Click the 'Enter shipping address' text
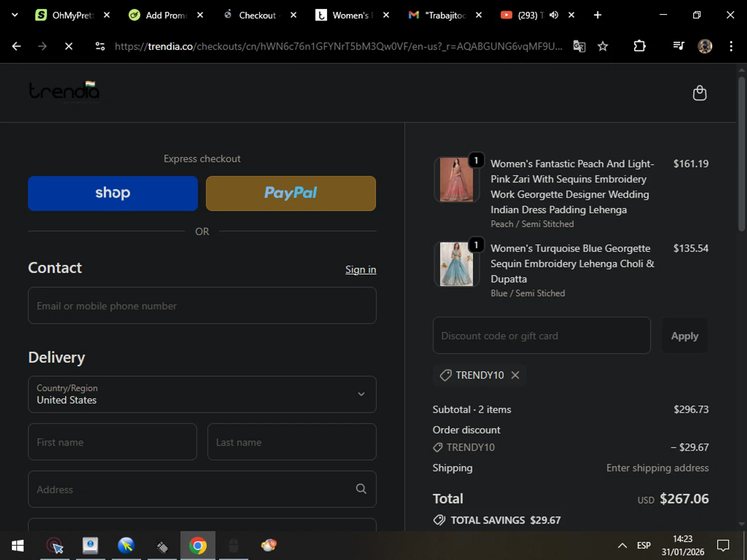 (x=657, y=468)
